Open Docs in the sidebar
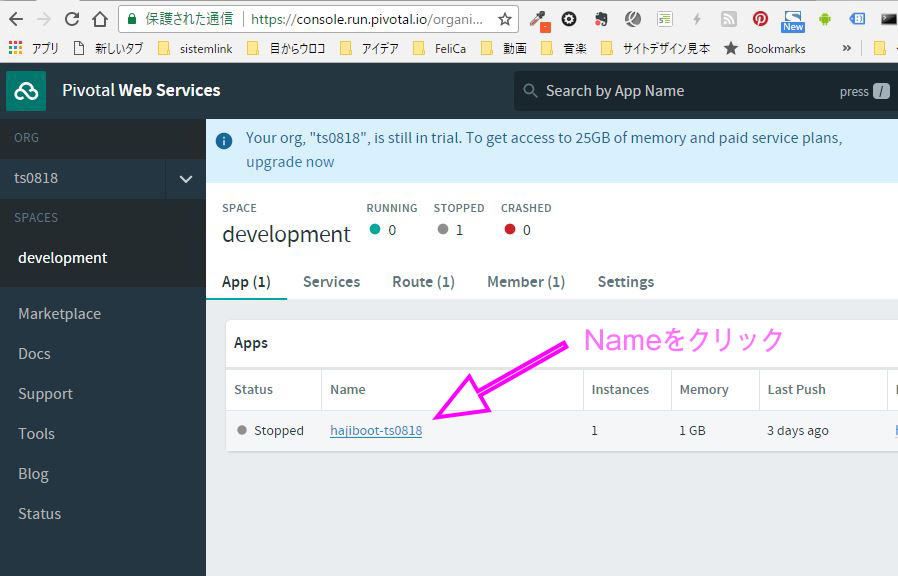Viewport: 898px width, 576px height. [x=34, y=354]
